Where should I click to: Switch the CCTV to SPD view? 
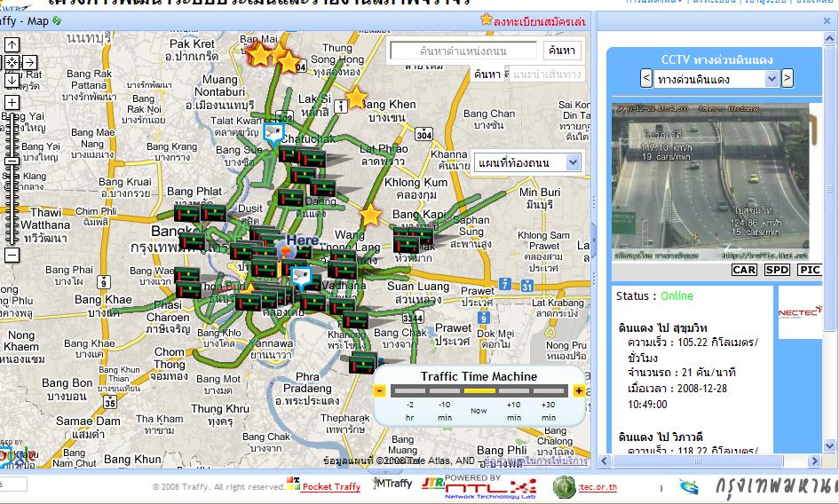coord(777,270)
